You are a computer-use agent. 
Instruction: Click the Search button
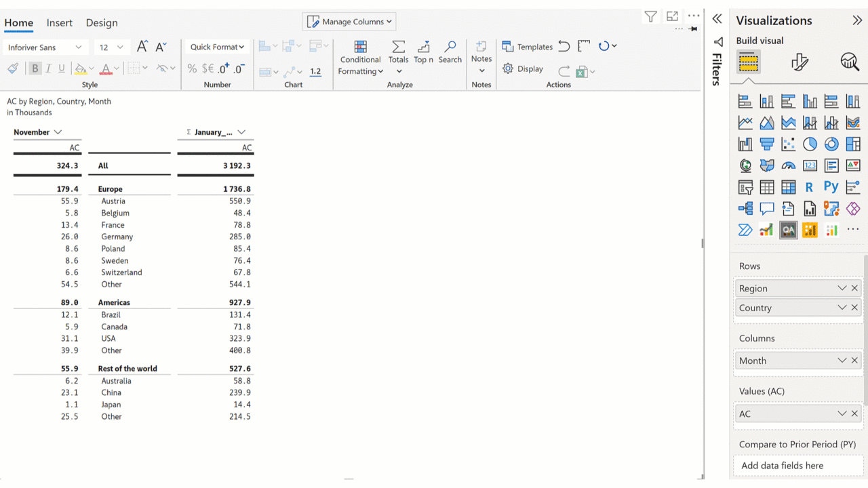[450, 52]
